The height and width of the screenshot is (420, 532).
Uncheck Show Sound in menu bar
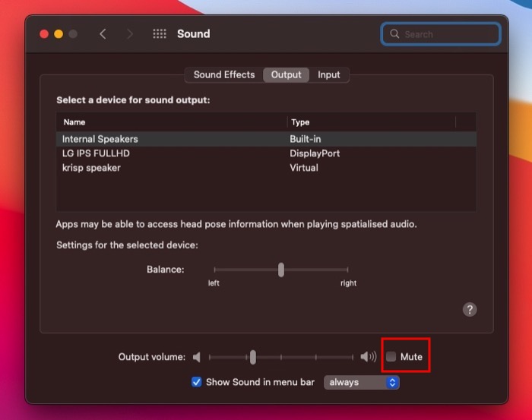coord(197,382)
